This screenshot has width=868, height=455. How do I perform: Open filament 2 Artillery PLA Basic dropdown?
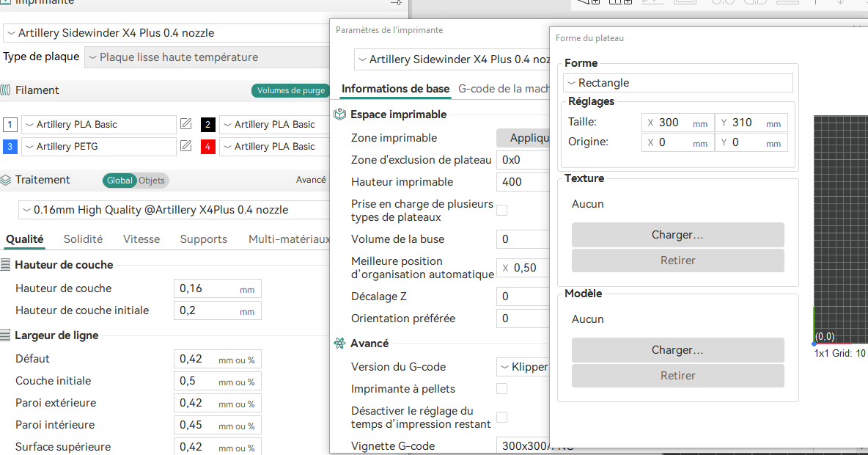[x=275, y=125]
